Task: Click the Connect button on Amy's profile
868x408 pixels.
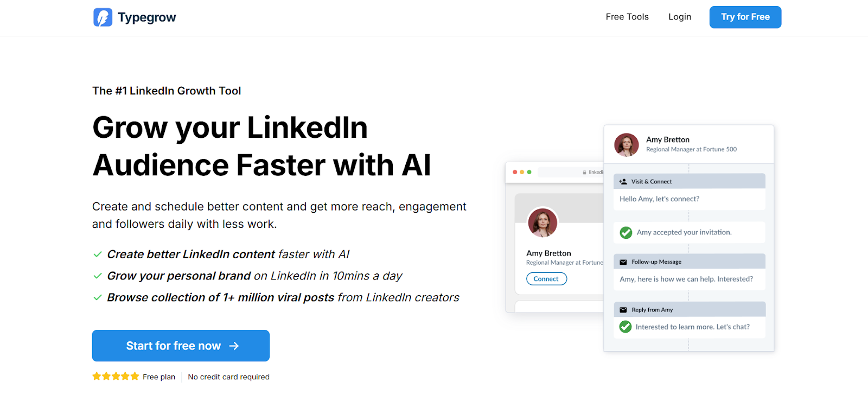Action: pos(546,279)
